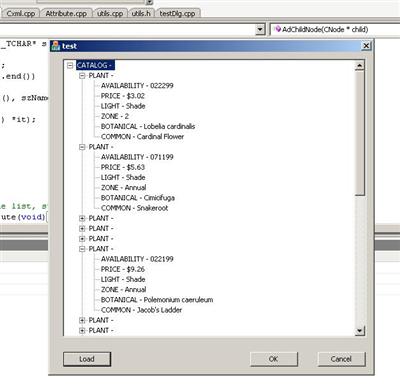Expand the last visible PLANT node
This screenshot has width=400, height=390.
tap(82, 331)
